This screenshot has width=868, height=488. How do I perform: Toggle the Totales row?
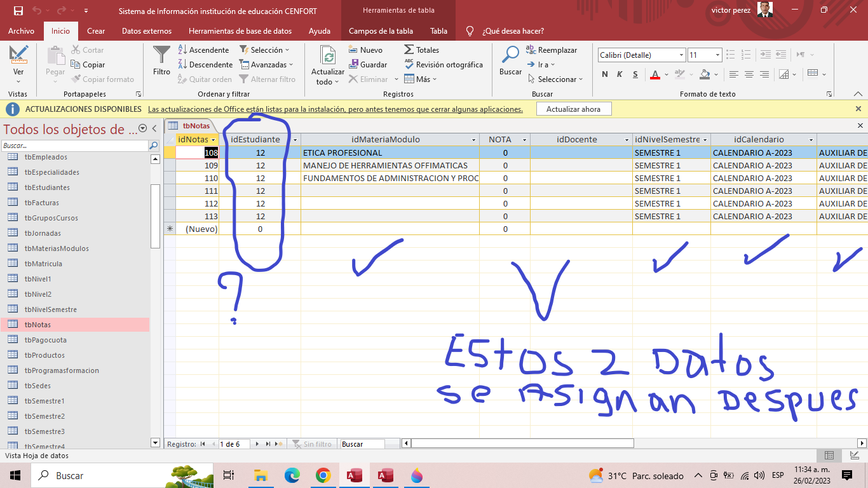tap(421, 50)
